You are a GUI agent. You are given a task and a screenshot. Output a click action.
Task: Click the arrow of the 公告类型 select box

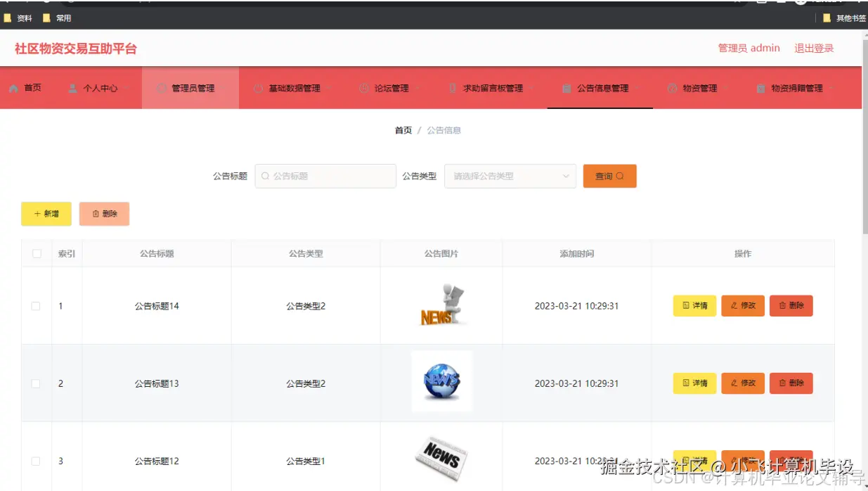[x=566, y=176]
